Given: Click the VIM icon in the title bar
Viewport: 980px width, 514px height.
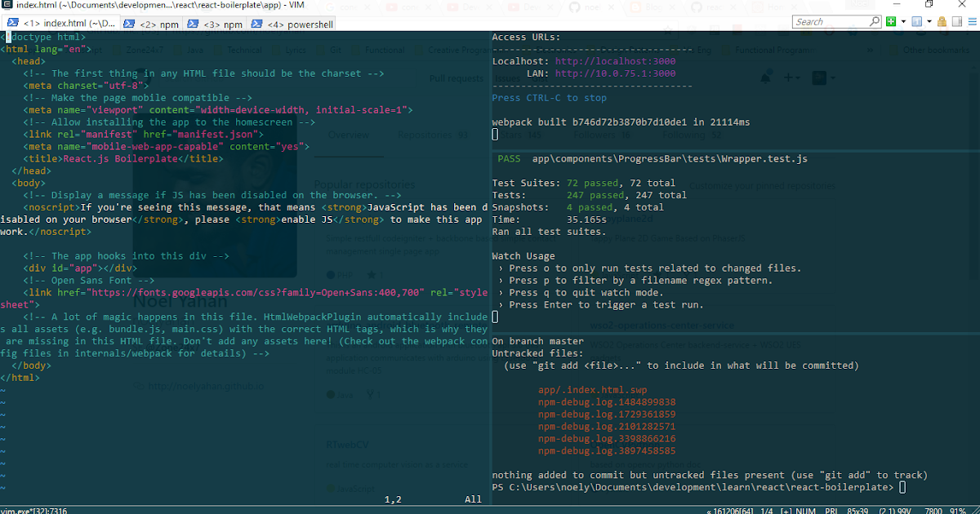Looking at the screenshot, I should 7,5.
